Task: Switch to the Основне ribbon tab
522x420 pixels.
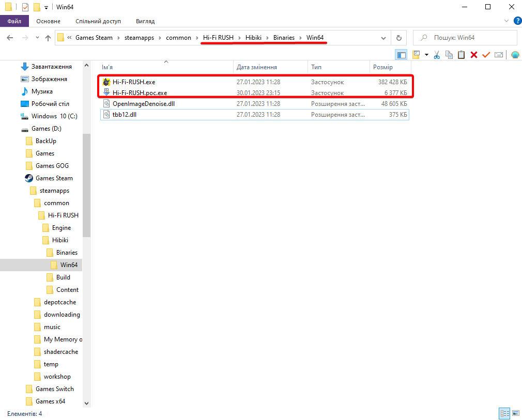Action: (x=48, y=21)
